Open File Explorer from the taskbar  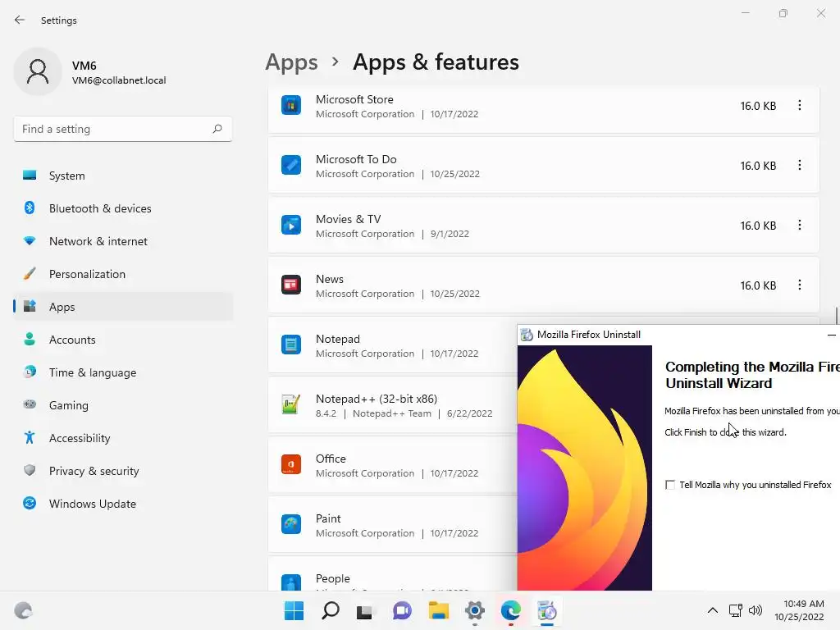[x=438, y=610]
